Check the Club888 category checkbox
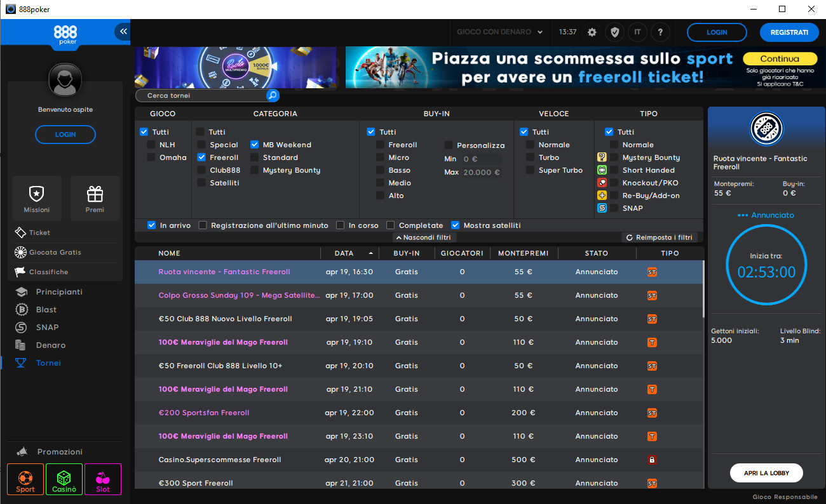Screen dimensions: 826x504 tap(201, 170)
